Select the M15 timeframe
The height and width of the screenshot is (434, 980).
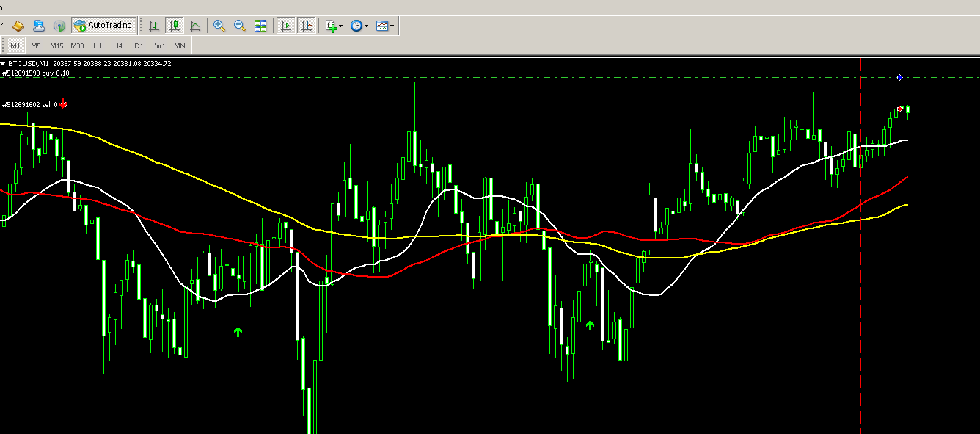(x=56, y=46)
